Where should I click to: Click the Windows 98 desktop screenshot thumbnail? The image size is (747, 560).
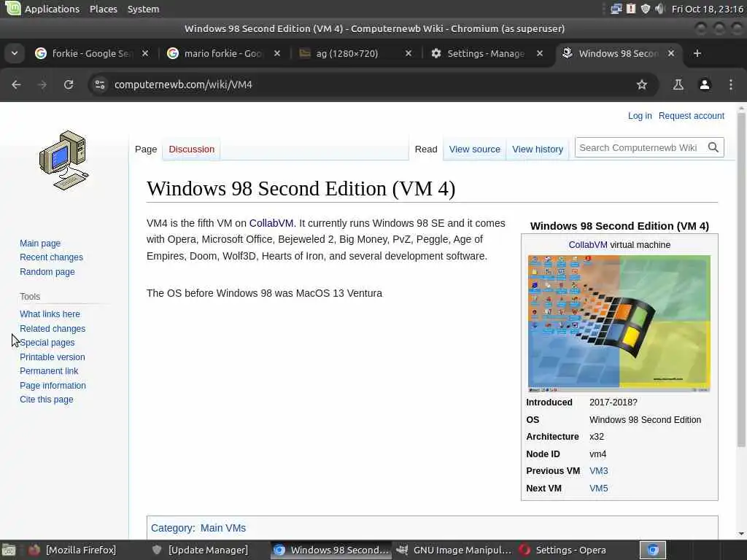[619, 323]
